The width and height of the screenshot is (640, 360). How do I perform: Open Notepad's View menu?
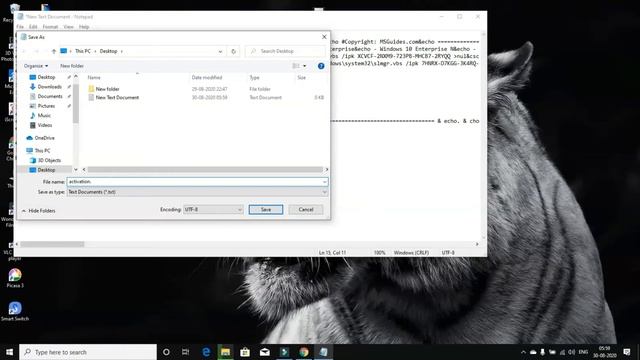(69, 27)
